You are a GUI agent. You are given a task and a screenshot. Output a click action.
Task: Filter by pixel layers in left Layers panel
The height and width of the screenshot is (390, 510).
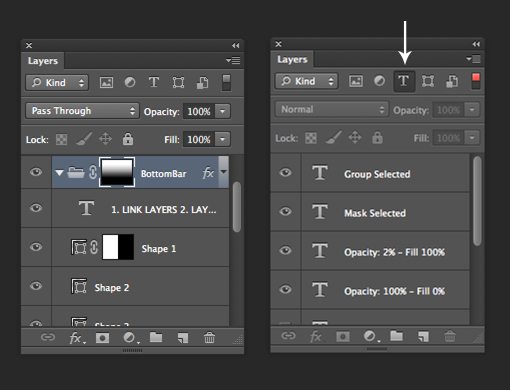[x=106, y=82]
